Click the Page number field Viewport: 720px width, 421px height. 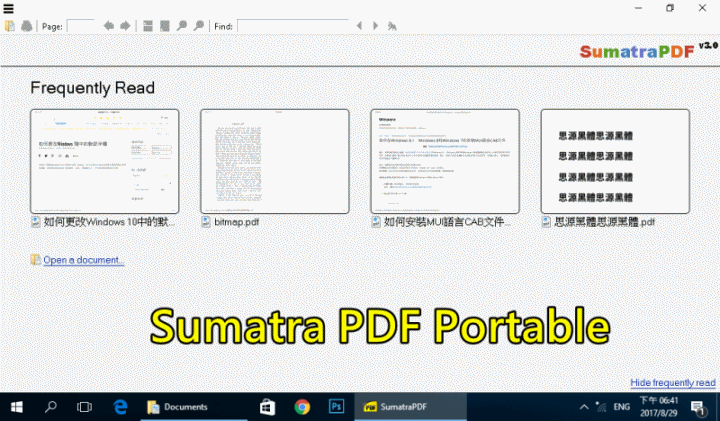pos(81,26)
